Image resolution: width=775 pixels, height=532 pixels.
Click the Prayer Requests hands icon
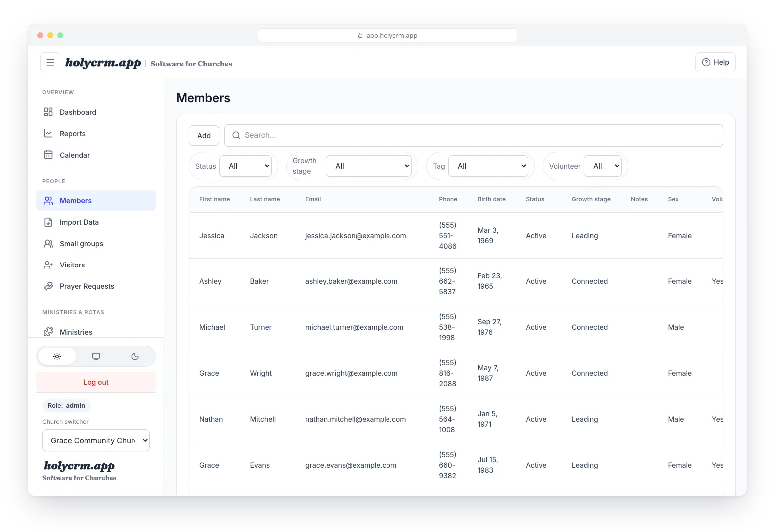coord(48,286)
